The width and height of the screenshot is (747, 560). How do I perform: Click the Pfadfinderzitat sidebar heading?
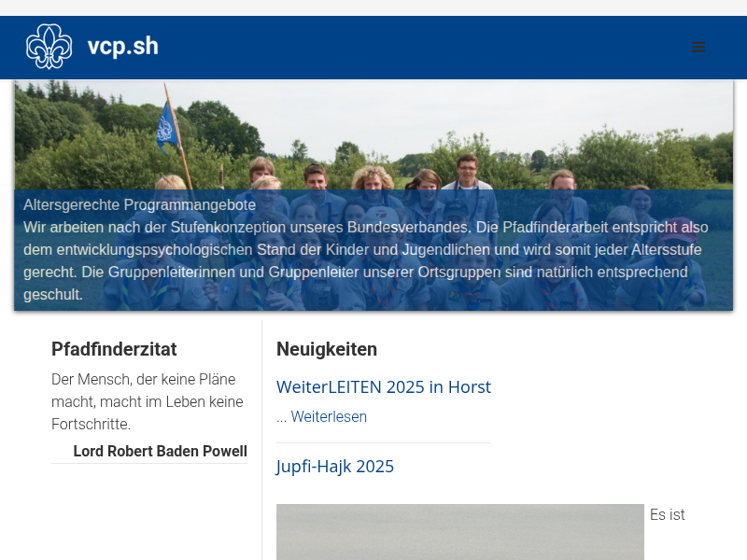pos(114,349)
